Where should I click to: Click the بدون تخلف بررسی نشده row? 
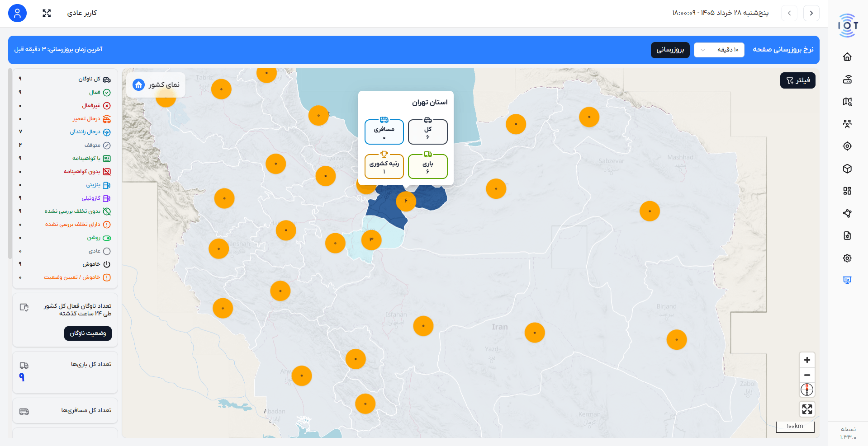pyautogui.click(x=65, y=211)
